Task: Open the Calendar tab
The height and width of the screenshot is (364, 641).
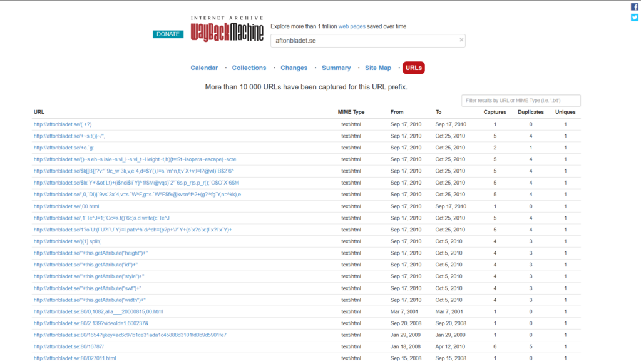Action: [204, 68]
